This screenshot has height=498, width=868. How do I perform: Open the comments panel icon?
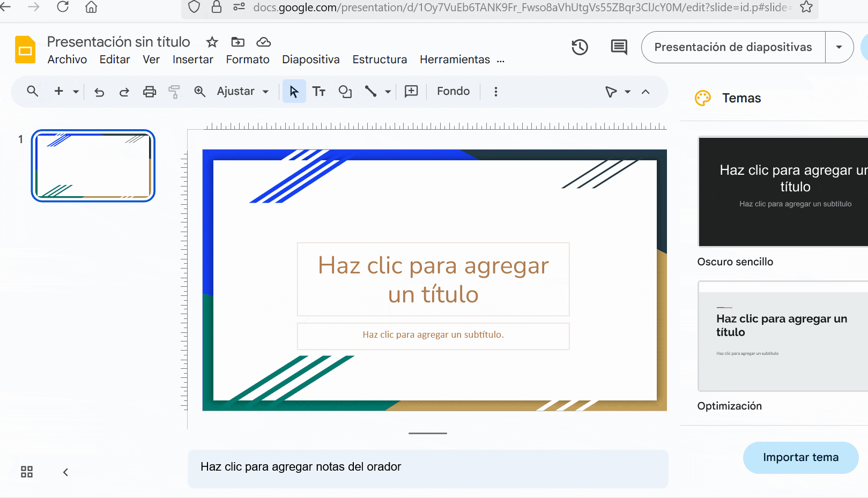[x=619, y=47]
